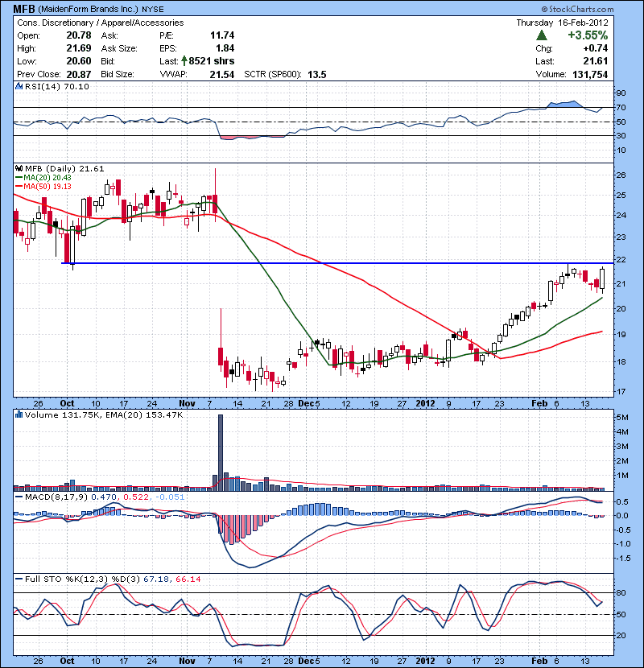The height and width of the screenshot is (668, 644).
Task: Click the MA(20) 20.43 label
Action: tap(47, 178)
